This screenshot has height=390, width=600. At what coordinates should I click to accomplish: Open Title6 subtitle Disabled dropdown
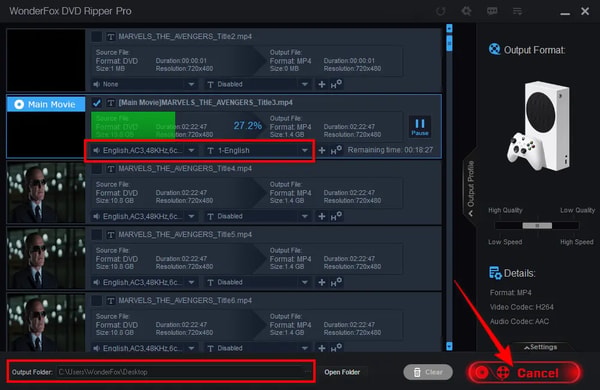[x=258, y=348]
